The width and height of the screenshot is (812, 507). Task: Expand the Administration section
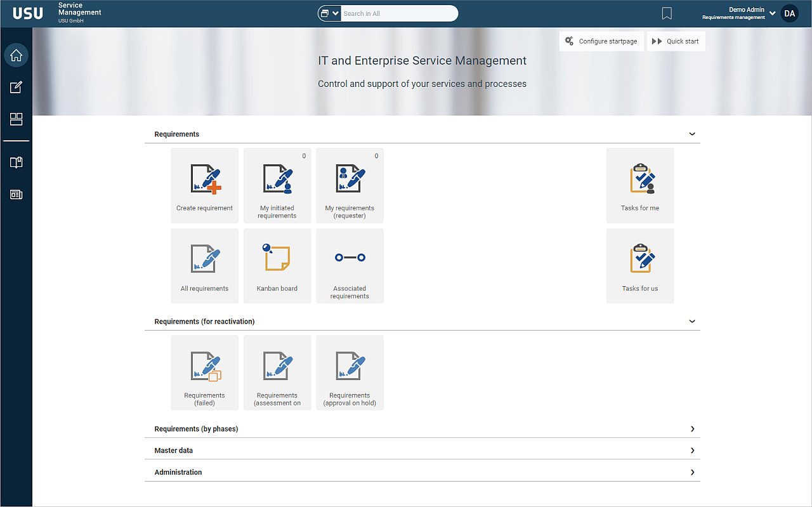(692, 472)
